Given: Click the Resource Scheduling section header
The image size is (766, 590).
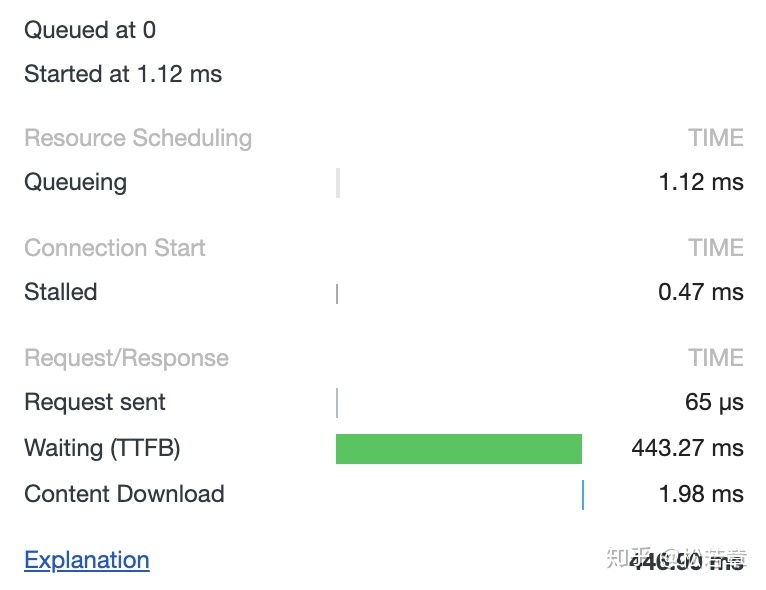Looking at the screenshot, I should (x=138, y=138).
